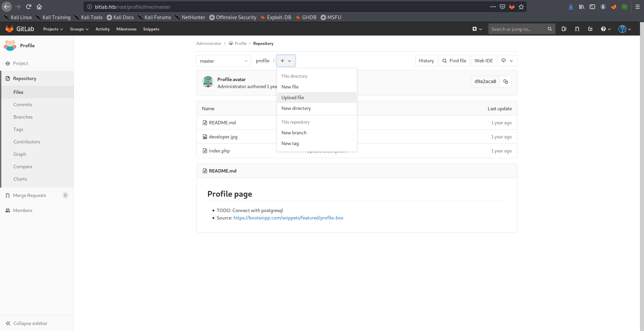Open the Web IDE button
Image resolution: width=644 pixels, height=331 pixels.
[x=483, y=61]
